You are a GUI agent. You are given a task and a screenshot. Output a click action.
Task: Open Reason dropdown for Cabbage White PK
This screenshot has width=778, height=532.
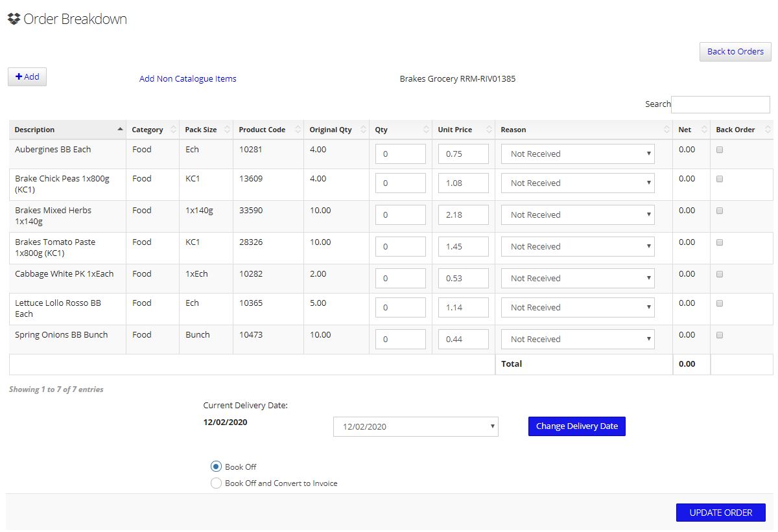578,279
